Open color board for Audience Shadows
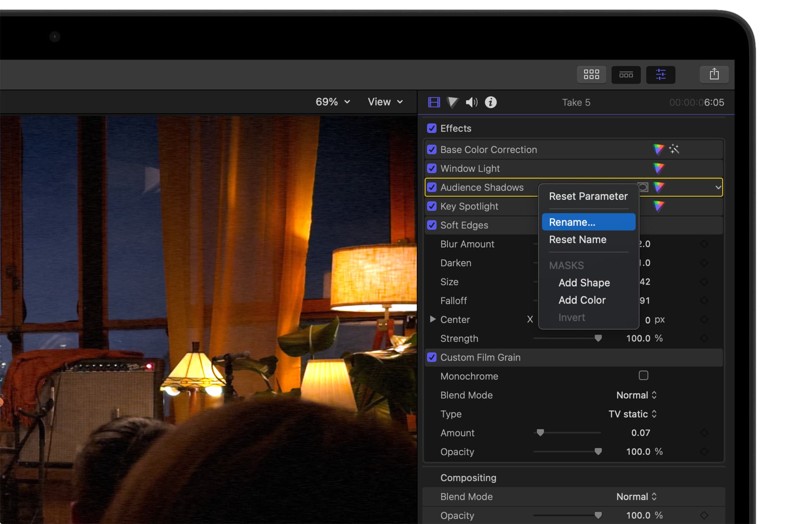The image size is (812, 524). [658, 187]
